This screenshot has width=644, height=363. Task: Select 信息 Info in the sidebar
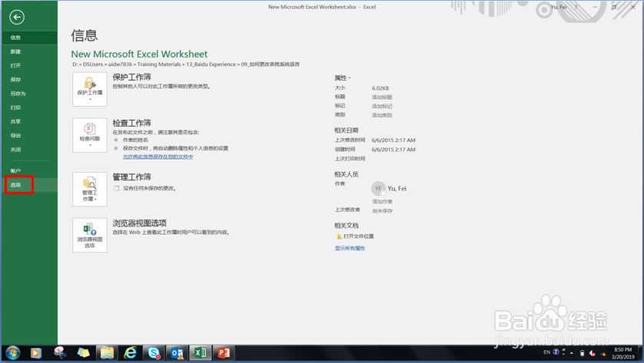pyautogui.click(x=29, y=38)
